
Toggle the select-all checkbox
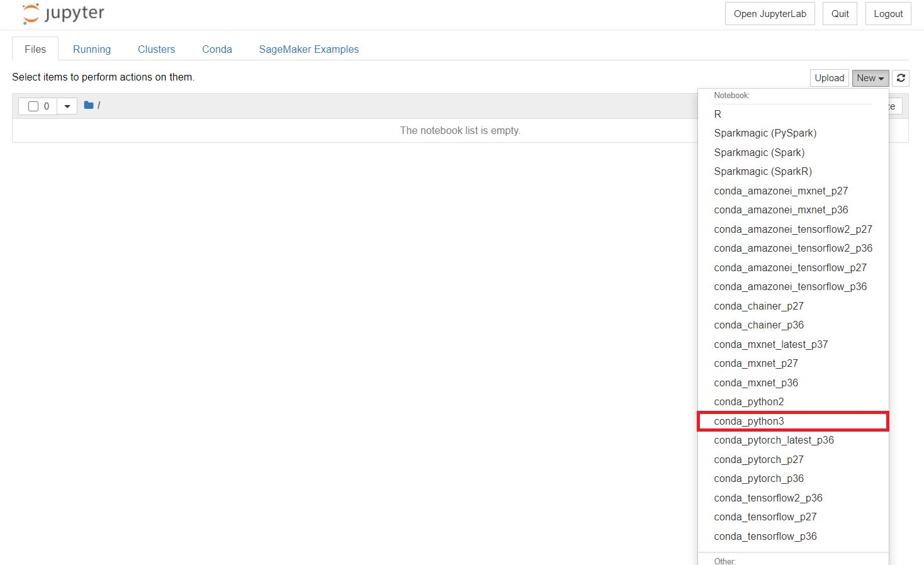(33, 106)
